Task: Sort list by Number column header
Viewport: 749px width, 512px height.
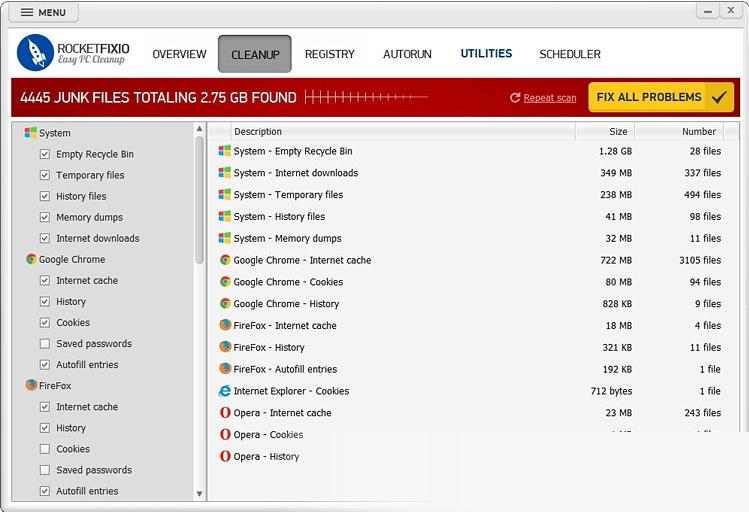Action: [x=679, y=131]
